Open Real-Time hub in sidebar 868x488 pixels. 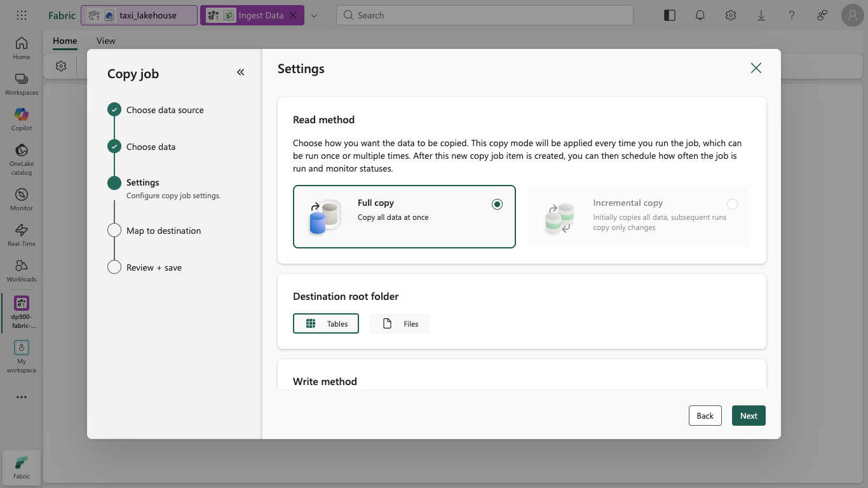click(22, 235)
